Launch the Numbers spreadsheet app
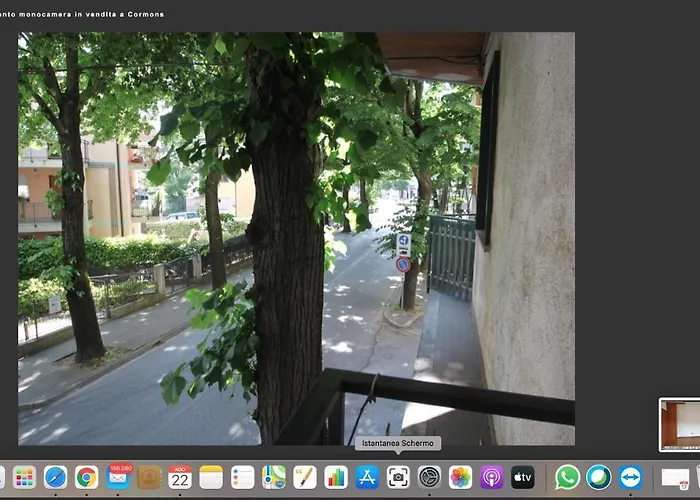This screenshot has height=500, width=700. click(x=336, y=478)
